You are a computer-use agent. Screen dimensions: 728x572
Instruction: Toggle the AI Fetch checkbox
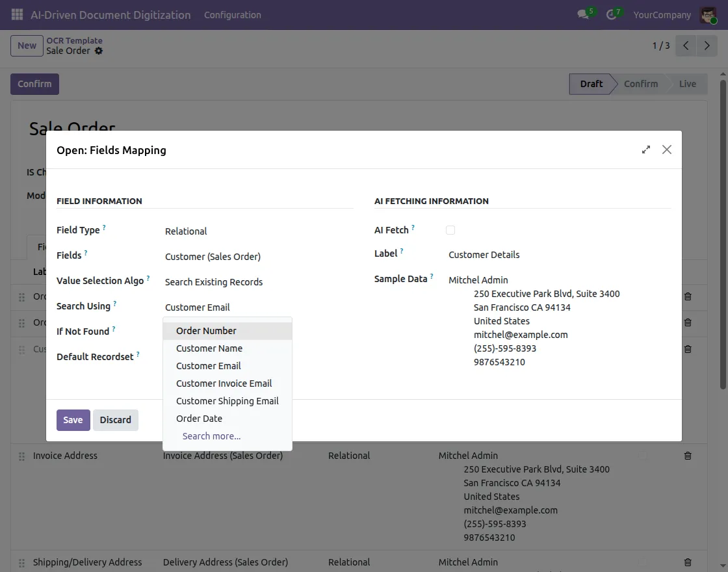pyautogui.click(x=450, y=230)
